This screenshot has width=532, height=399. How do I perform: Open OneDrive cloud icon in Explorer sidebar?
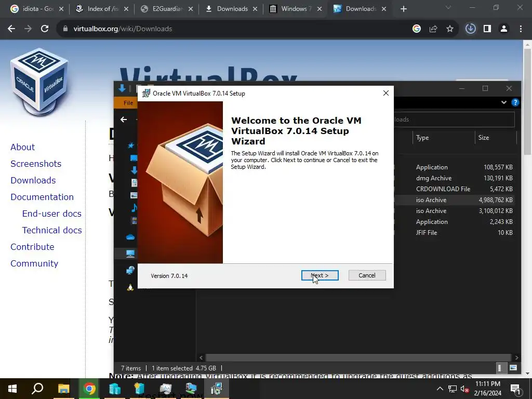(x=130, y=237)
